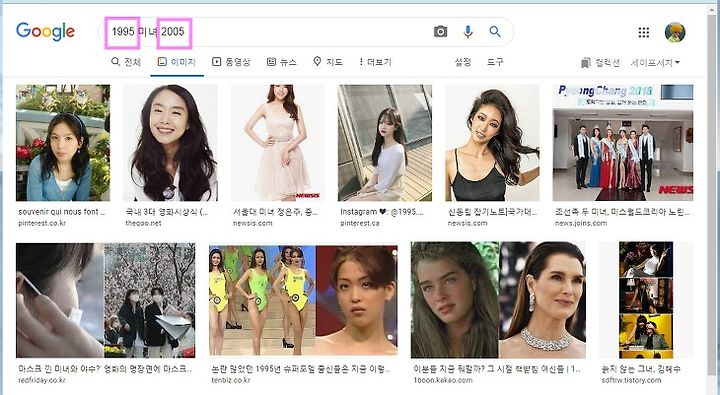This screenshot has width=720, height=395.
Task: Open the 지도 (Maps) tab
Action: [x=328, y=62]
